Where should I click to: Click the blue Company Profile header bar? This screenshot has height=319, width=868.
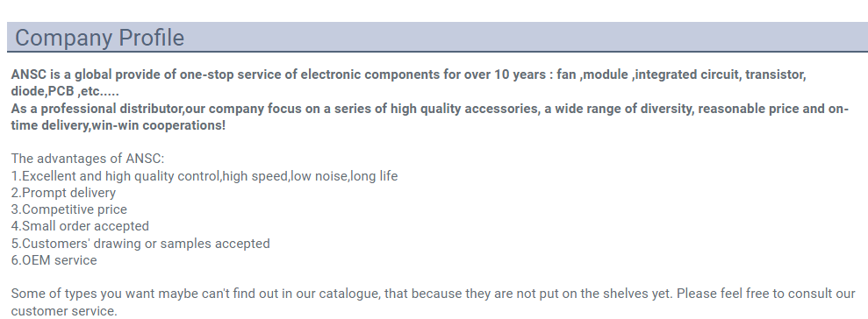click(437, 37)
